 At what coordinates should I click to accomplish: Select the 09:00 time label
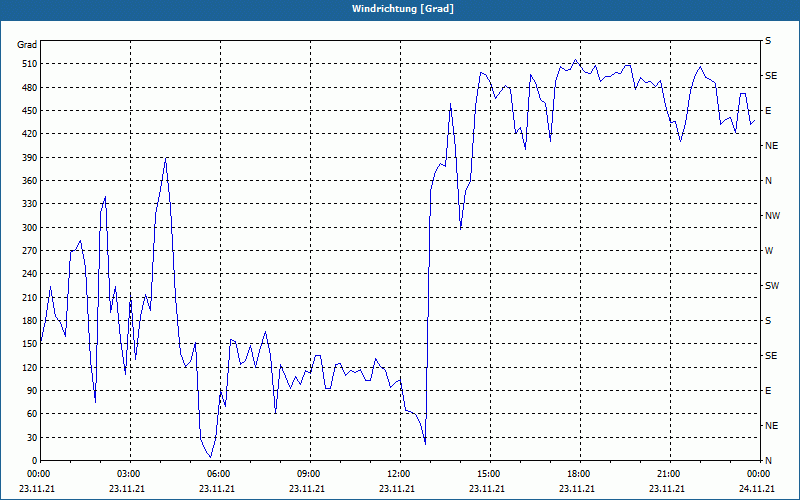pos(307,474)
